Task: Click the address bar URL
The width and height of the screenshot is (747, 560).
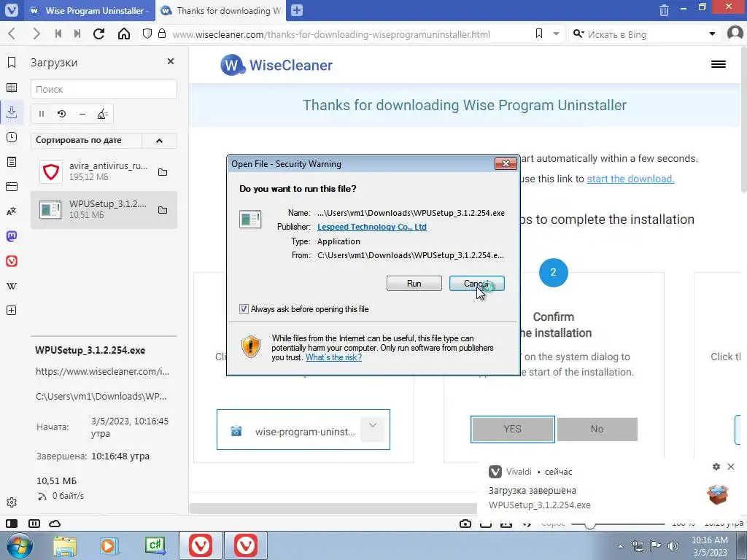Action: [x=331, y=34]
